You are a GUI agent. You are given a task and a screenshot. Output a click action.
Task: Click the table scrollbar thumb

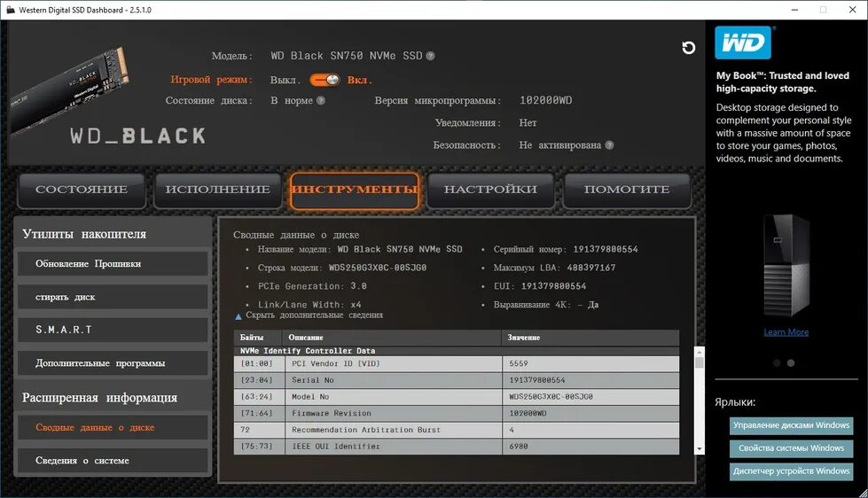click(700, 363)
